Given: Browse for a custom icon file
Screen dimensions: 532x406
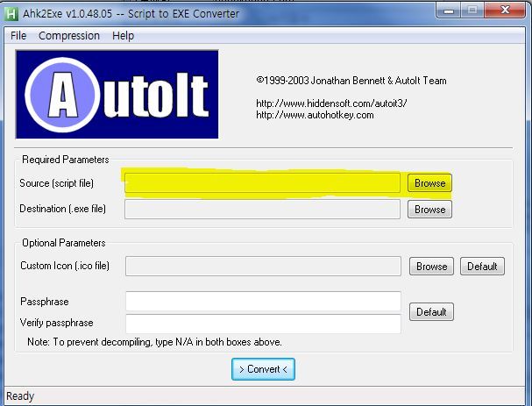Looking at the screenshot, I should [x=431, y=267].
